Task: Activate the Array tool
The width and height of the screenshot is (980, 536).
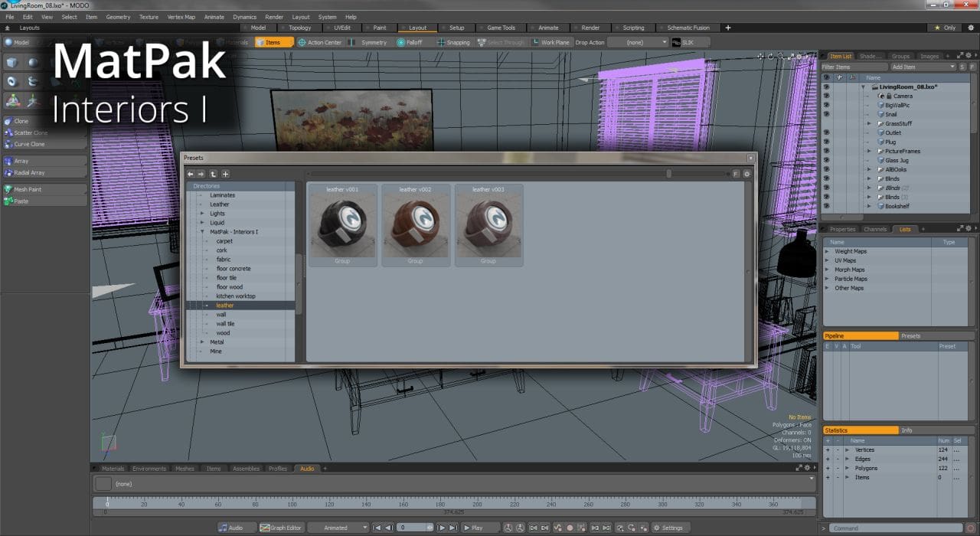Action: pyautogui.click(x=44, y=161)
